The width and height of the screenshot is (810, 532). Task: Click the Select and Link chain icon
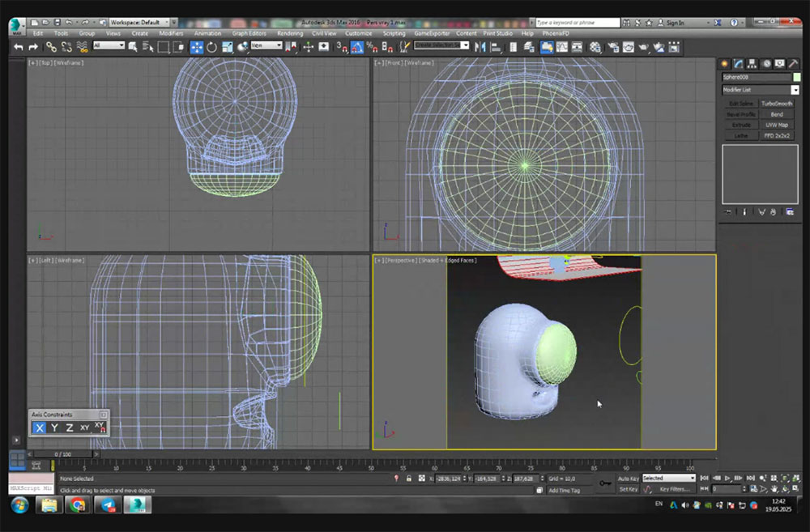tap(51, 47)
